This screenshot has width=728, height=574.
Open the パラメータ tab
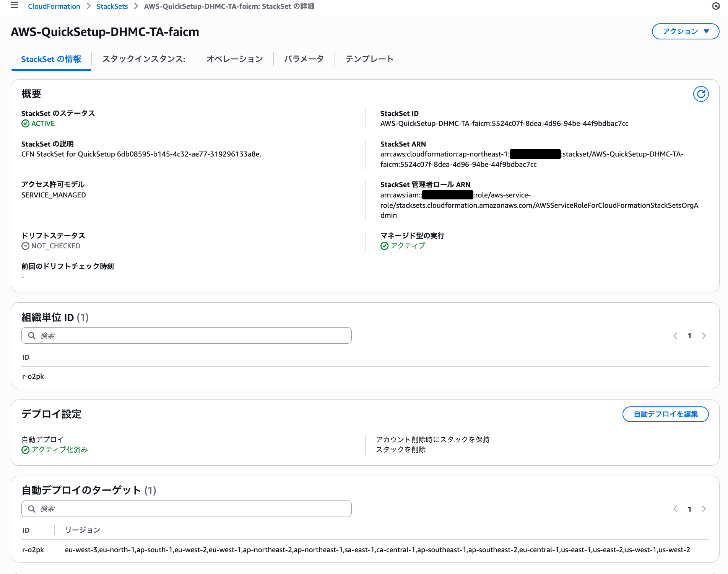tap(304, 59)
